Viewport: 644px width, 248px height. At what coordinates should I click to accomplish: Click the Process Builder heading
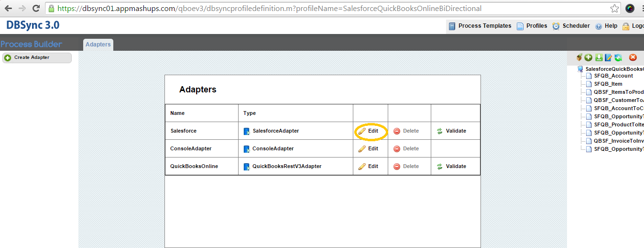tap(32, 44)
